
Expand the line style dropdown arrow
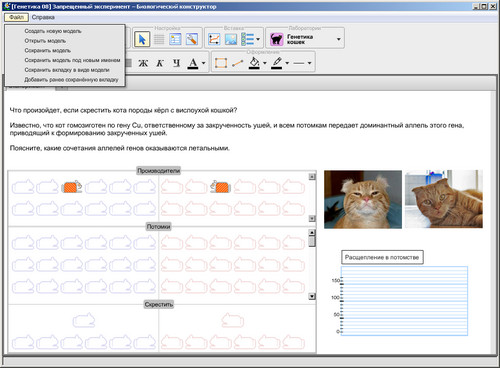pyautogui.click(x=309, y=63)
